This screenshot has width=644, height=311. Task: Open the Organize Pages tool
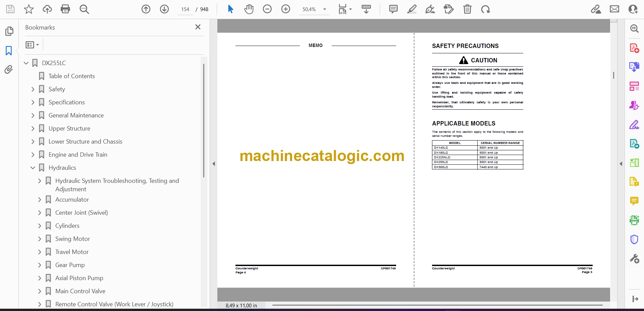pos(634,86)
